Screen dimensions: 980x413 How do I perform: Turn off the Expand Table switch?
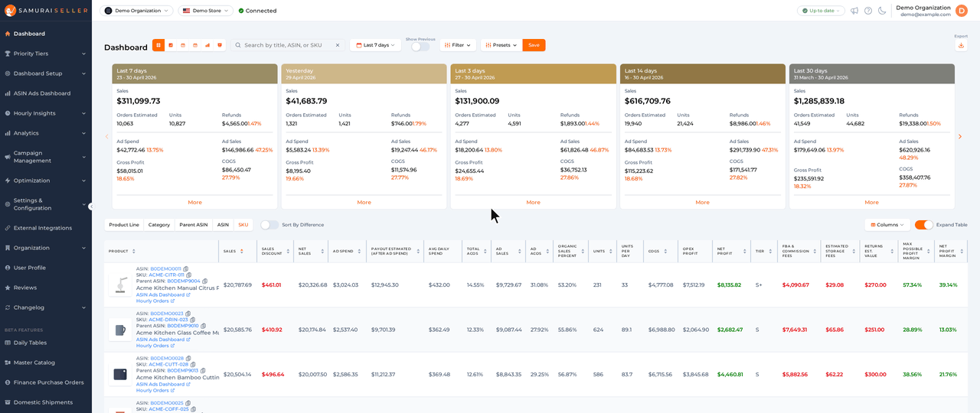pyautogui.click(x=924, y=225)
